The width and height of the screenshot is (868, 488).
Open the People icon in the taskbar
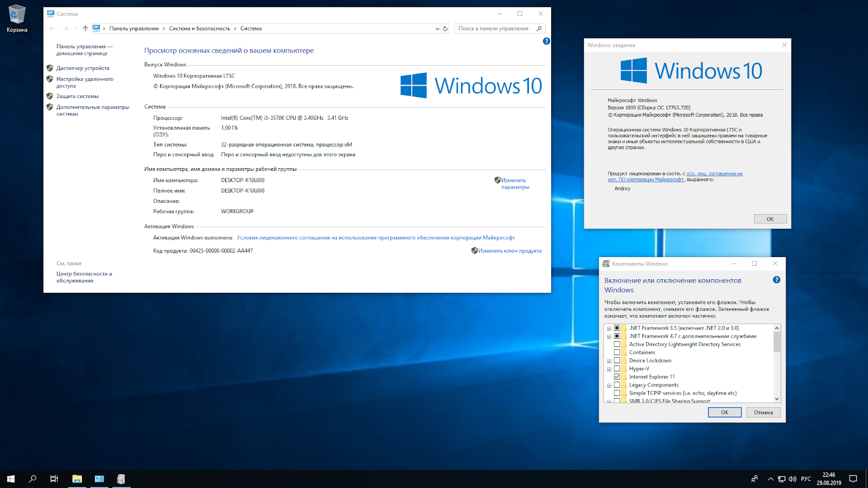tap(755, 479)
